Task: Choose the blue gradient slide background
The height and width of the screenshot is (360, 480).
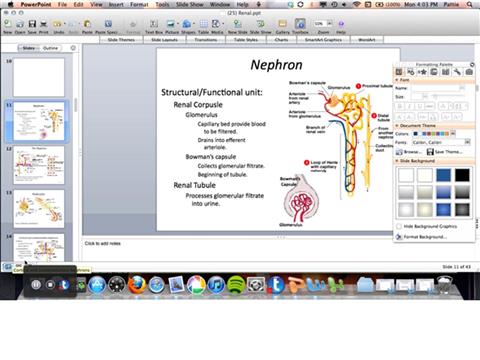Action: tap(443, 192)
